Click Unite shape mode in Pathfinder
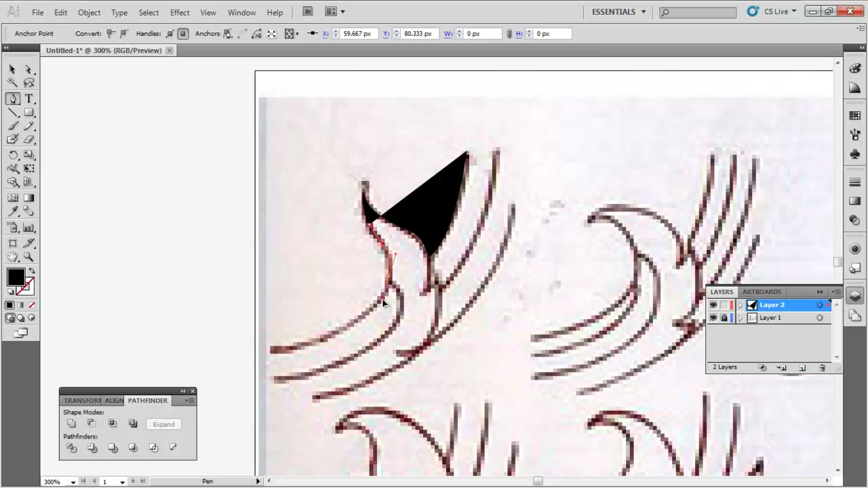Screen dimensions: 868x488 [71, 424]
